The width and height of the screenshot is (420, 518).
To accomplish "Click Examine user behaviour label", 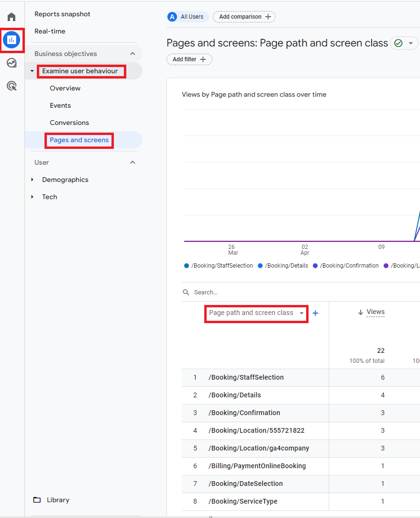I will click(x=80, y=71).
